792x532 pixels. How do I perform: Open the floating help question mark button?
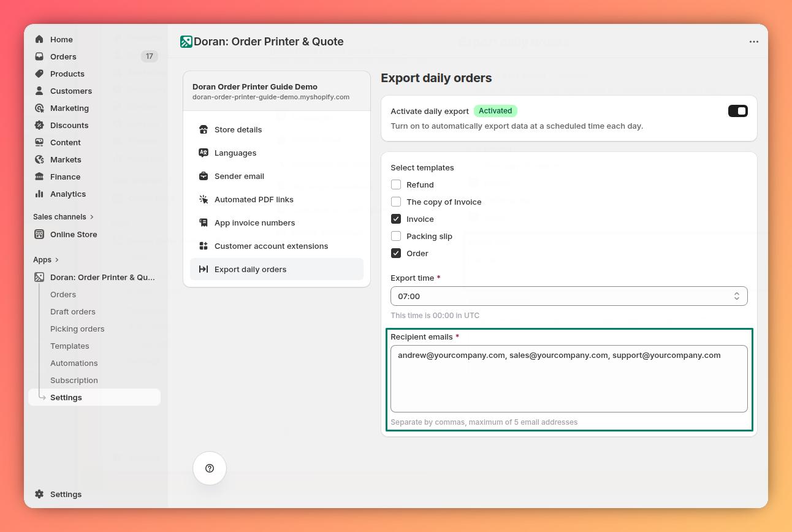210,468
